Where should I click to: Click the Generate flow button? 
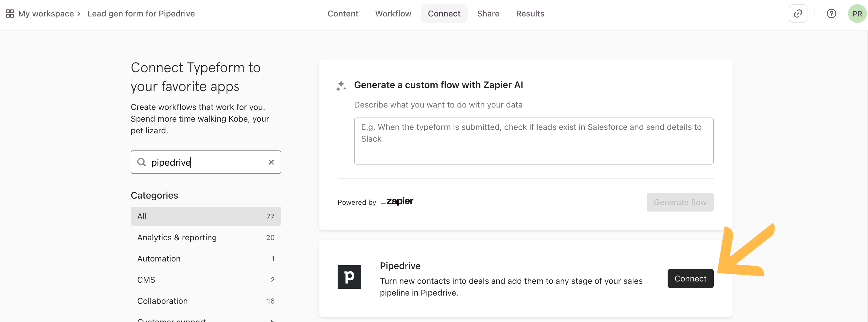coord(680,202)
